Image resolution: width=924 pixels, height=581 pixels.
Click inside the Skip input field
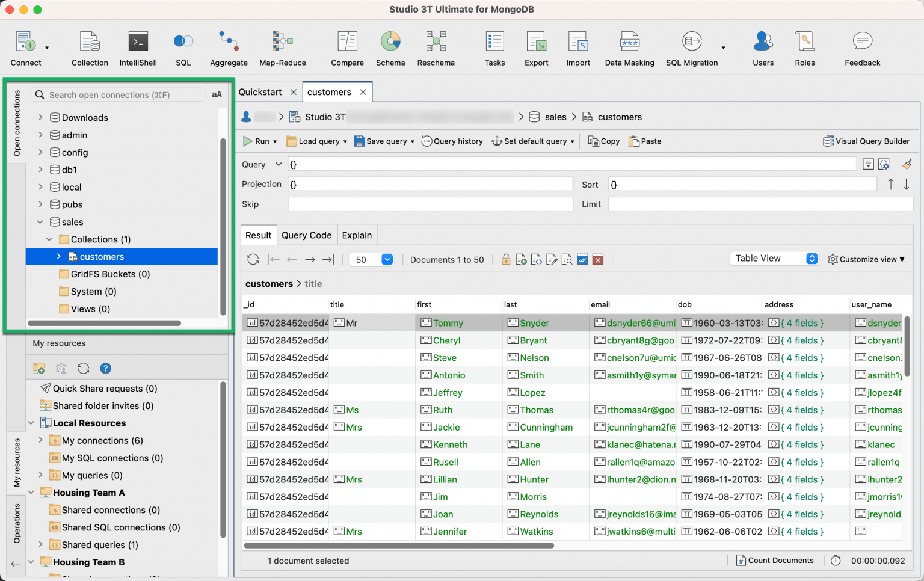pyautogui.click(x=430, y=204)
